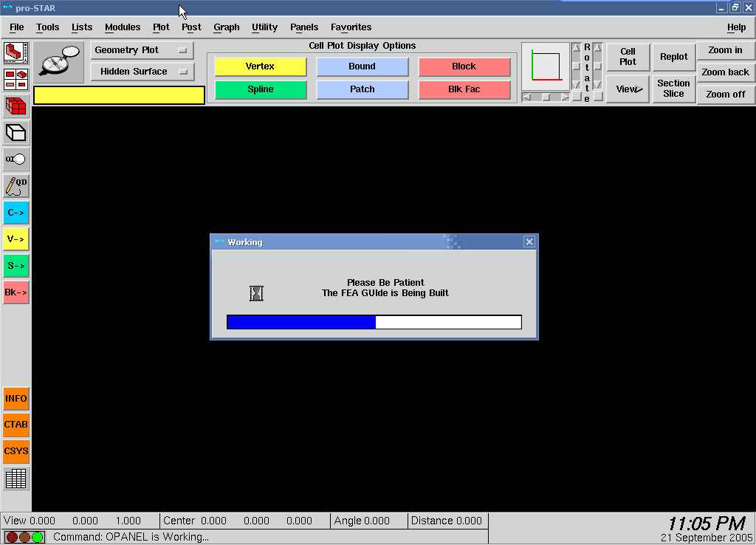Click thumb of horizontal rotate slider under axis preview
Image resolution: width=756 pixels, height=545 pixels.
pyautogui.click(x=546, y=97)
